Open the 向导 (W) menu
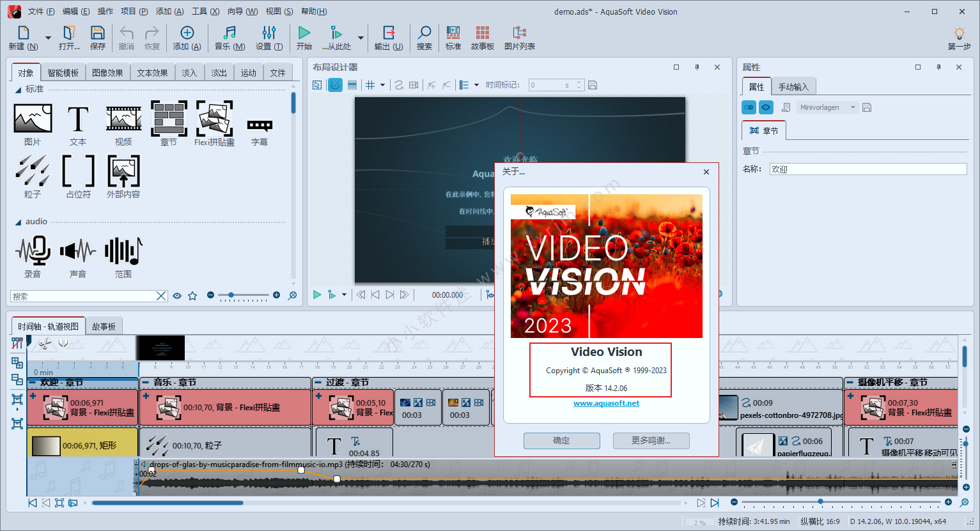980x531 pixels. tap(242, 12)
